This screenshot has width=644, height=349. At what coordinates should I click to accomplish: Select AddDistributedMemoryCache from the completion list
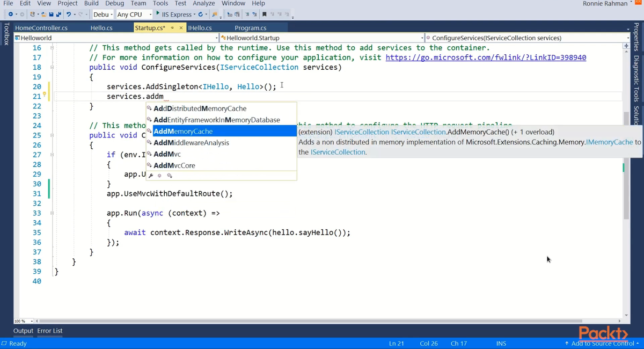point(222,108)
